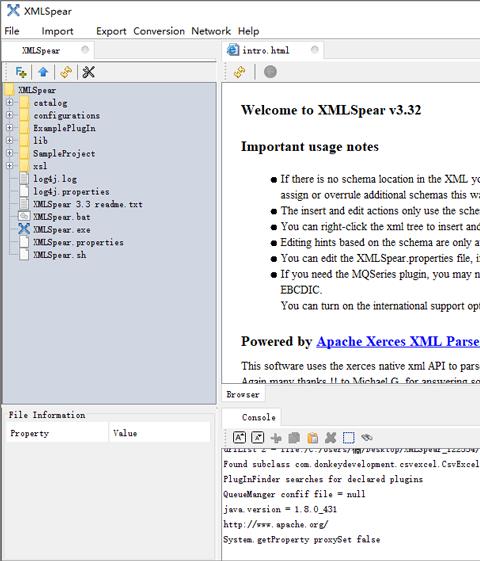This screenshot has height=561, width=480.
Task: Select XMLSpear 3.3 readme.txt
Action: (88, 204)
